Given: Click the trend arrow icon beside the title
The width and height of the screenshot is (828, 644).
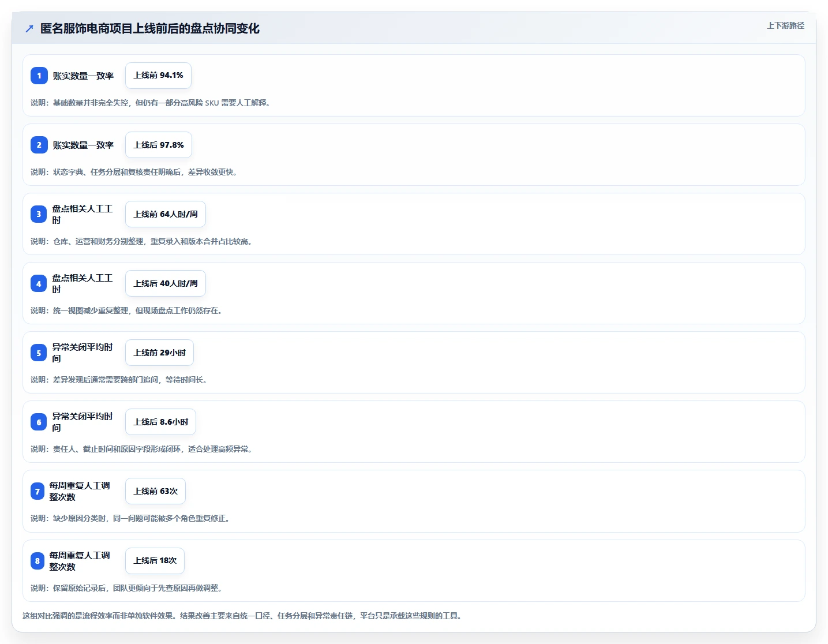Looking at the screenshot, I should (x=29, y=28).
